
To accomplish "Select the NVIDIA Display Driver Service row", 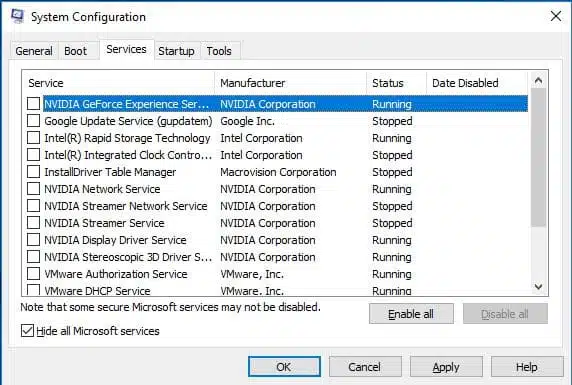I will 277,240.
